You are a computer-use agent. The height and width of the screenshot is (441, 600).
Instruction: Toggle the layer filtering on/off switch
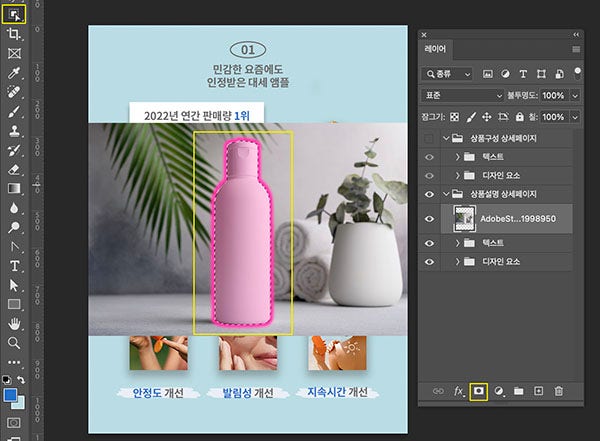click(577, 73)
